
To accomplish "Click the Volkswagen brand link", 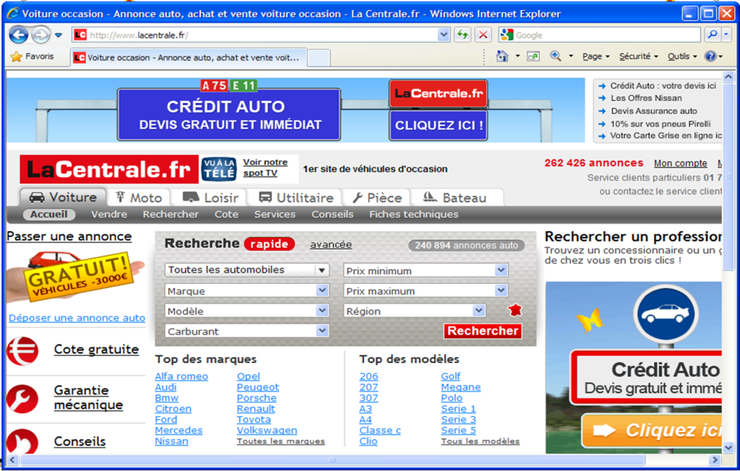I will point(267,430).
